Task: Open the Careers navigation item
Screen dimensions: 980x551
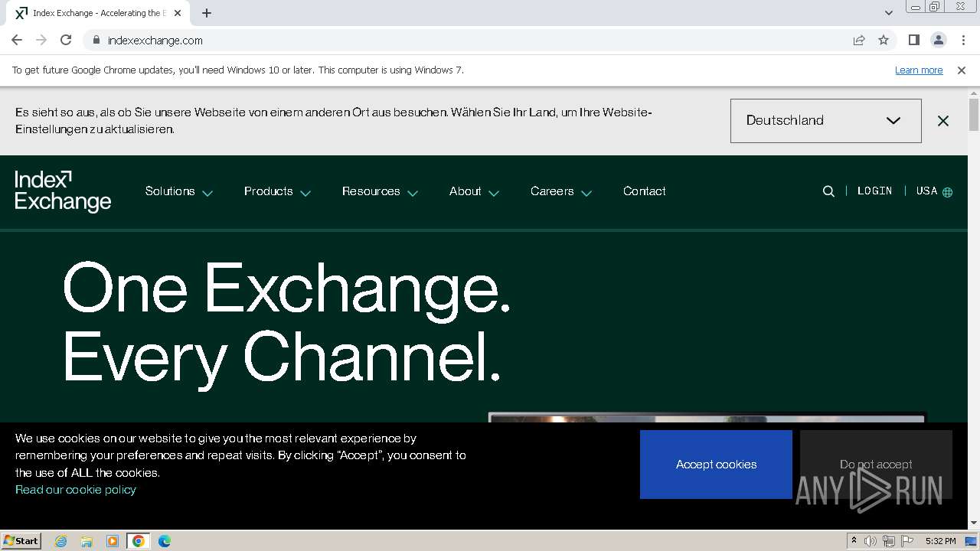Action: (552, 191)
